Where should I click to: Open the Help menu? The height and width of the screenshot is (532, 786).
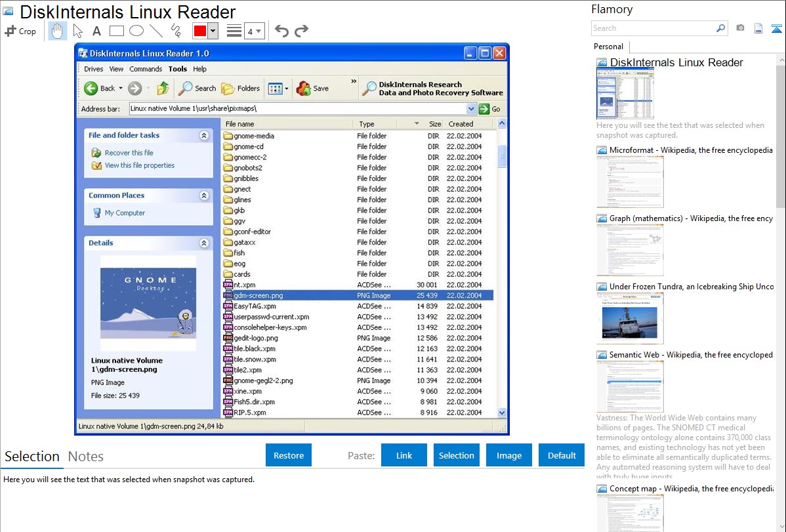click(x=199, y=69)
